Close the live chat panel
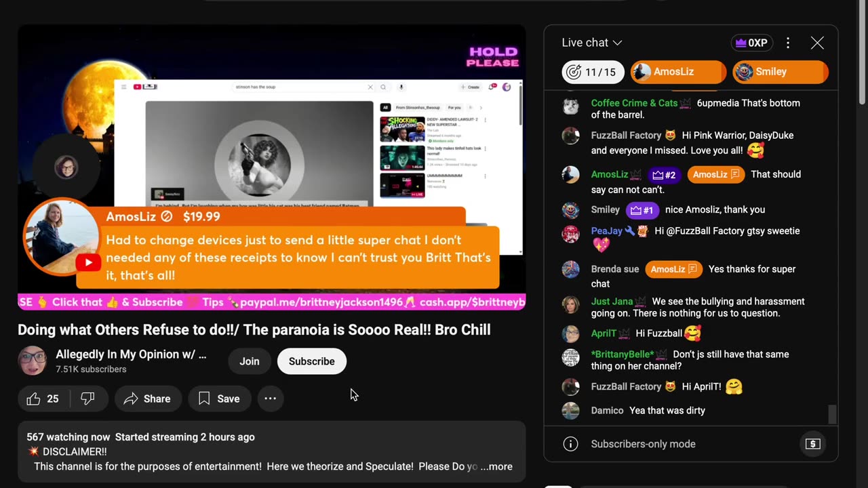 coord(817,43)
